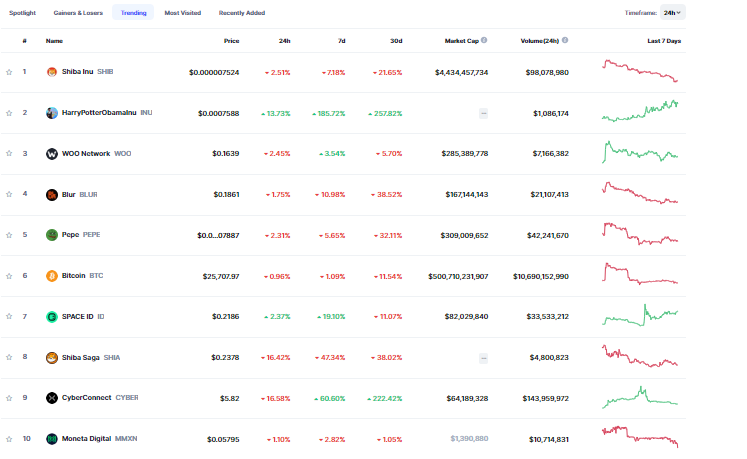Image resolution: width=747 pixels, height=459 pixels.
Task: Click Bitcoin price $25,707.97
Action: [221, 276]
